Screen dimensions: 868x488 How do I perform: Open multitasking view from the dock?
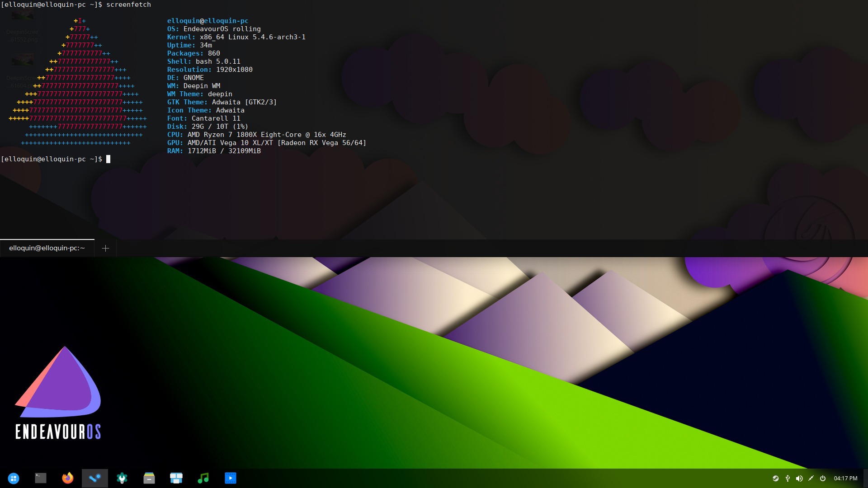coord(176,478)
